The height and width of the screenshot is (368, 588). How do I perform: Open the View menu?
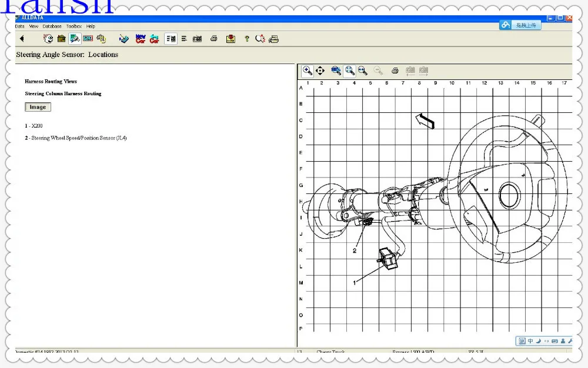[34, 26]
